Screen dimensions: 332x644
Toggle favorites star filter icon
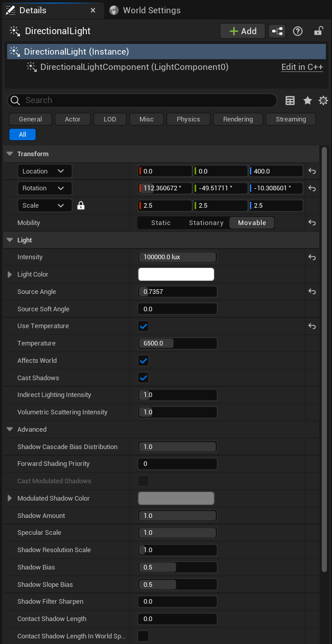307,101
